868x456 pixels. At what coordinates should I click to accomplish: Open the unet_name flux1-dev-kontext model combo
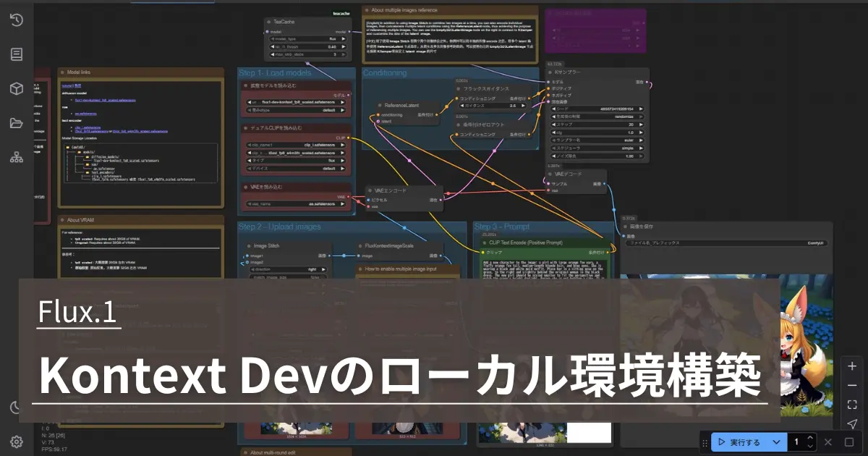[296, 102]
